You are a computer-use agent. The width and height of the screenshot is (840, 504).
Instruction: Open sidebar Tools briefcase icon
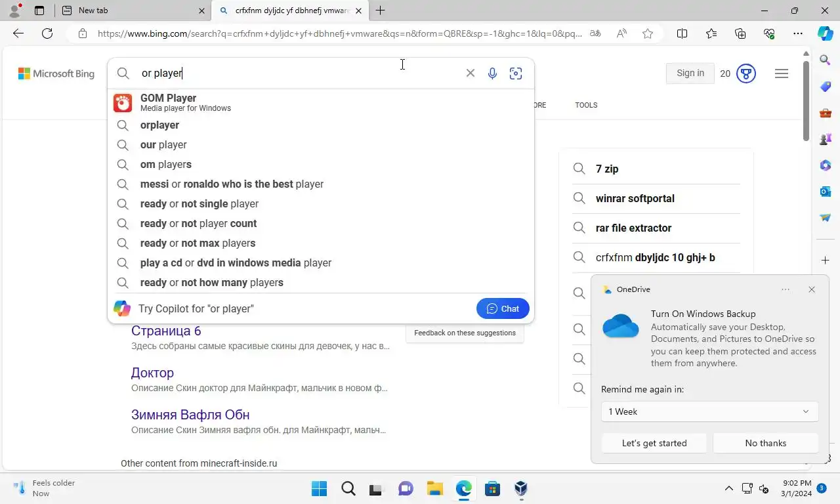tap(826, 113)
